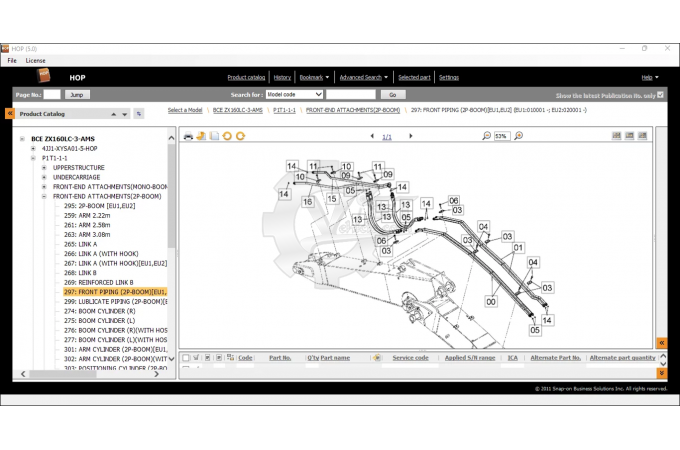Open the File menu
Screen dimensions: 680x450
12,61
